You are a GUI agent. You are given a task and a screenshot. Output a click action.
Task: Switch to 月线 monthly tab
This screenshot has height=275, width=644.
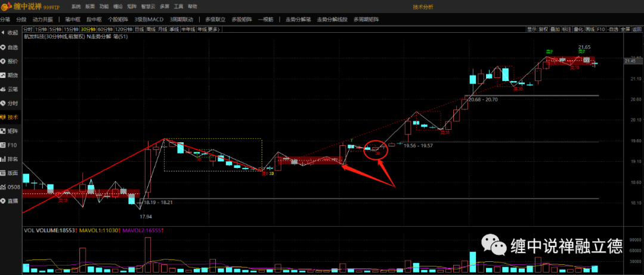click(x=163, y=29)
